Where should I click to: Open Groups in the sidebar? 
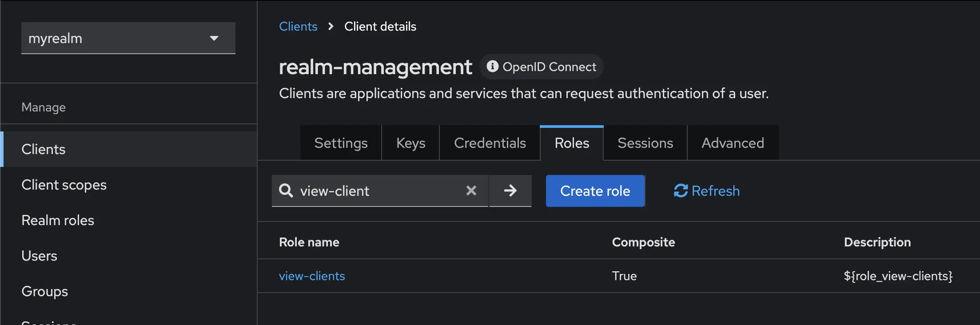click(129, 291)
